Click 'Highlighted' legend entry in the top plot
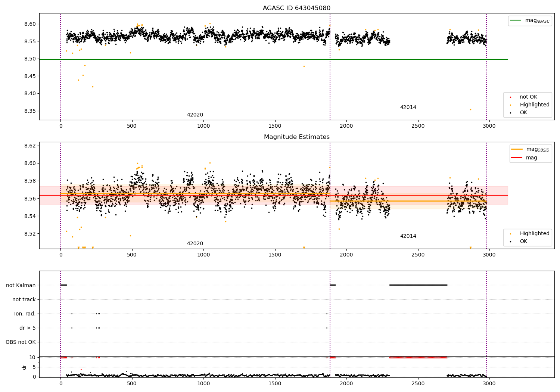The width and height of the screenshot is (560, 392). [x=534, y=105]
